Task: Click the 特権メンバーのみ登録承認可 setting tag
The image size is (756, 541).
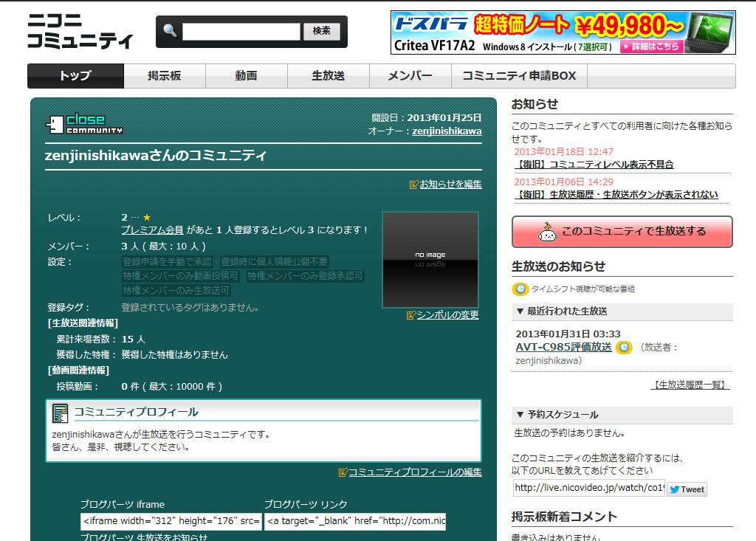Action: 305,276
